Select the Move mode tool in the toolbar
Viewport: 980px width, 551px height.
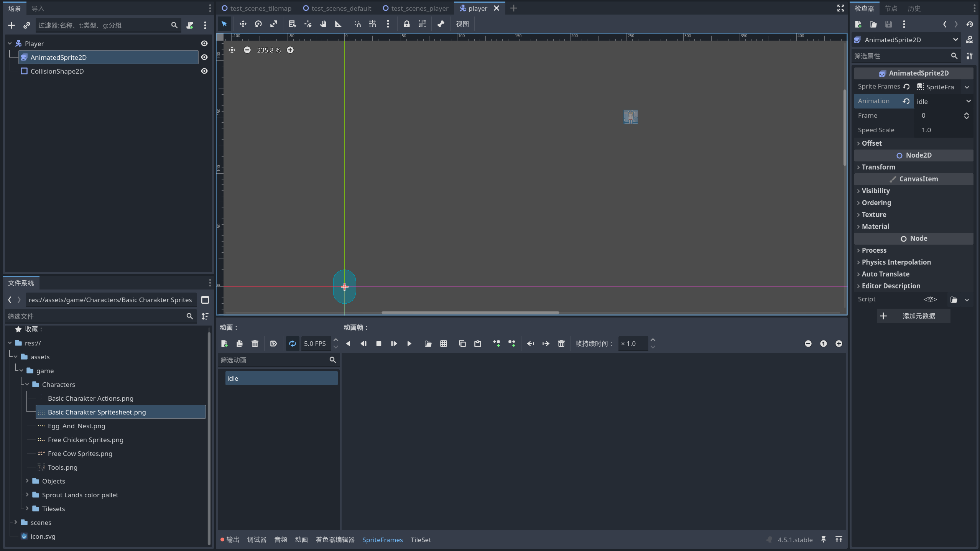pos(243,24)
